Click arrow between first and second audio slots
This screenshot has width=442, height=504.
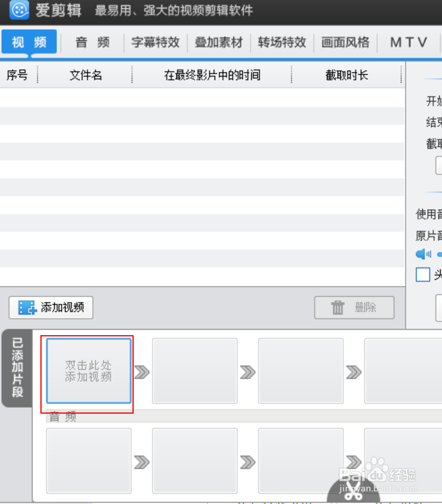(141, 462)
